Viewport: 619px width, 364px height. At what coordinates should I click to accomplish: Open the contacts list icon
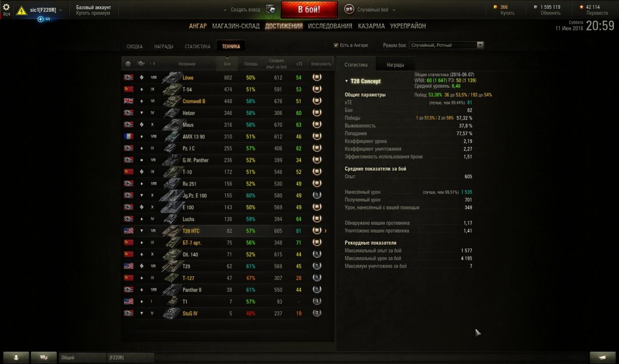coord(16,357)
